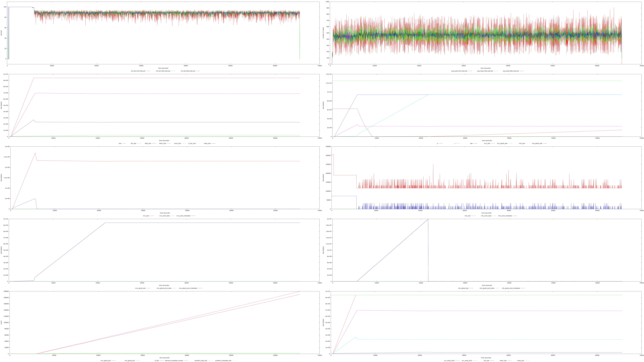
Task: Select the 'l2_hdr_size' legend entry
Action: [x=192, y=143]
